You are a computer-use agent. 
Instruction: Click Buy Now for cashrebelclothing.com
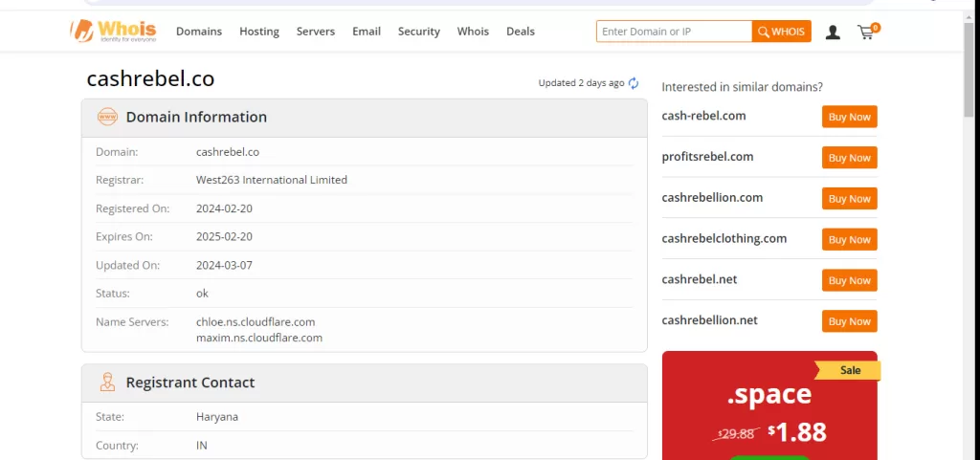tap(849, 239)
